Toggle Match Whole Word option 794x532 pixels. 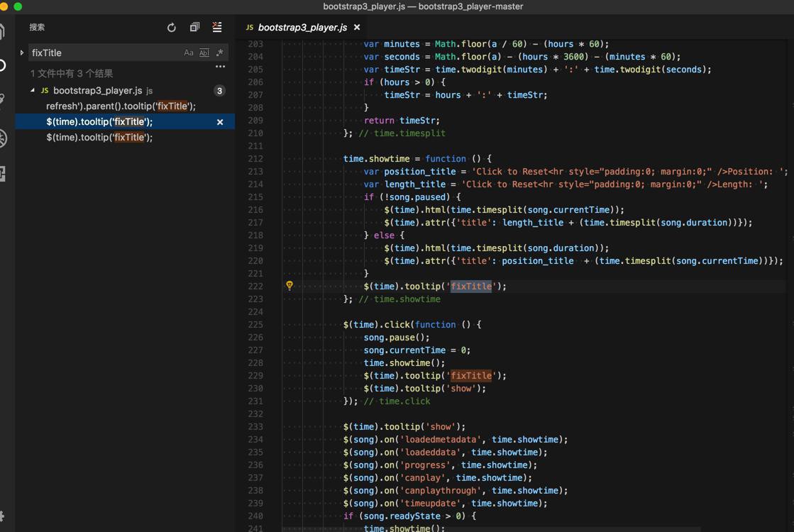204,52
